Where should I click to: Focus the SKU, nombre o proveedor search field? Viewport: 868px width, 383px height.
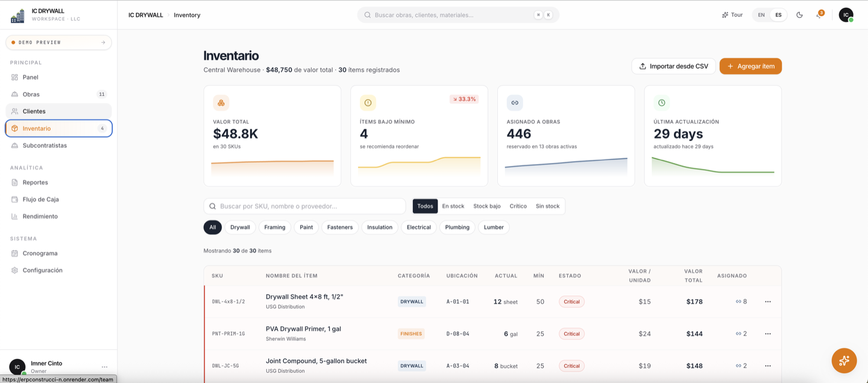coord(305,206)
